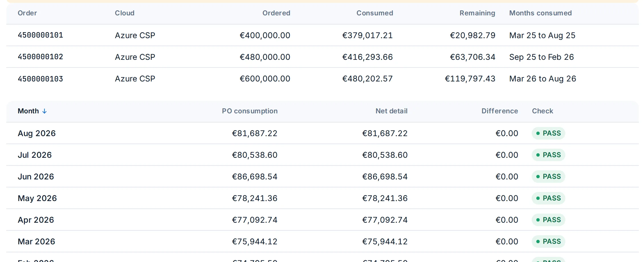Click PO consumption €86,698.54
The image size is (644, 262).
pos(254,177)
